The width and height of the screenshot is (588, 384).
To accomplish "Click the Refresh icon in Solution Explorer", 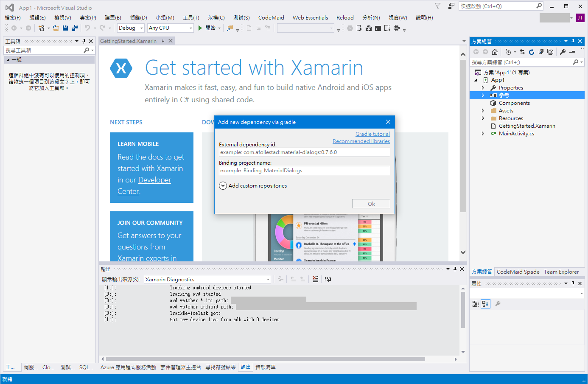I will 532,52.
